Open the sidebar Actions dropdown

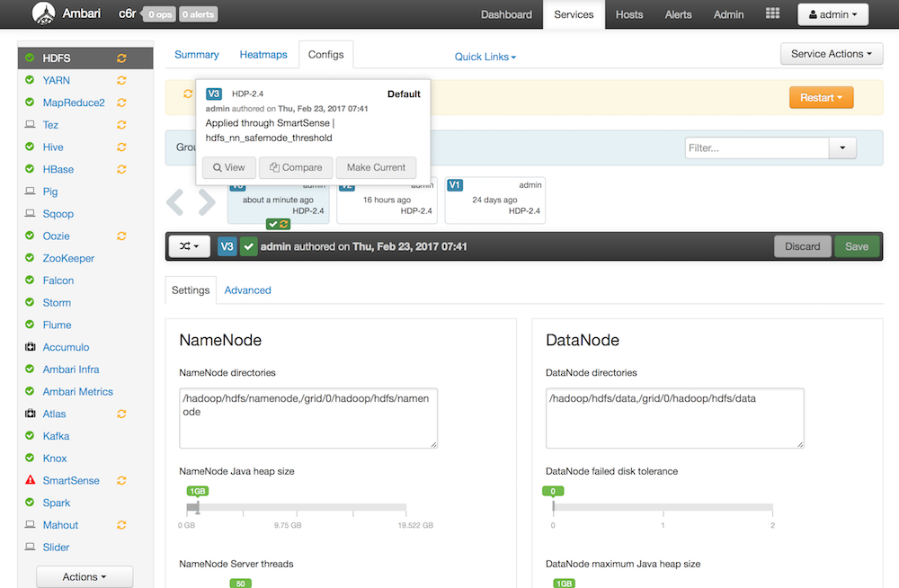85,577
